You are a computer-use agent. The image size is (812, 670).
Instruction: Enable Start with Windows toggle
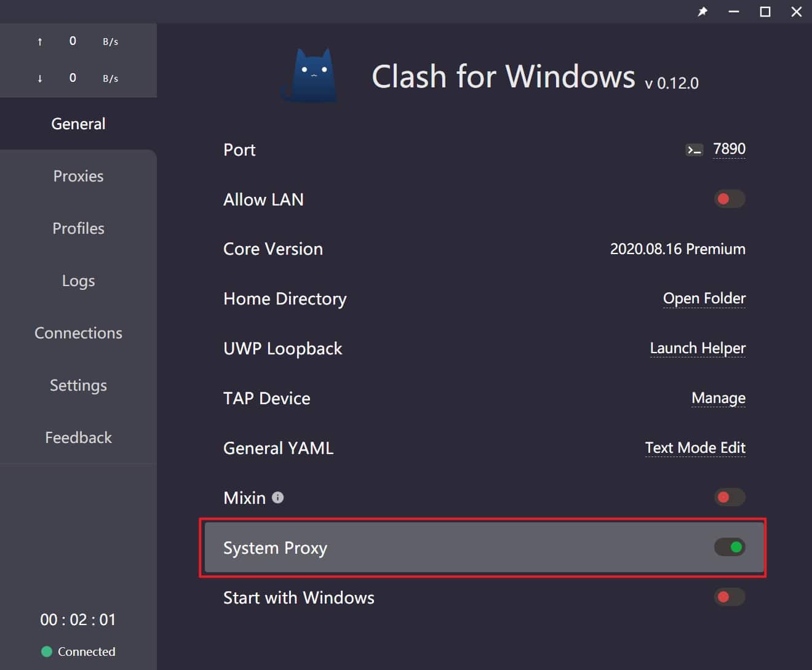pyautogui.click(x=730, y=597)
